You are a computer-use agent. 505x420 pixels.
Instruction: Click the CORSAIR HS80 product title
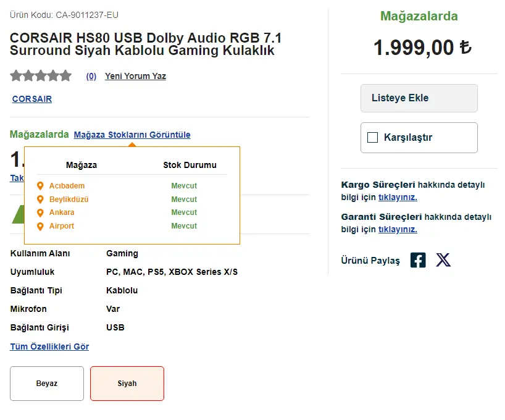tap(146, 44)
